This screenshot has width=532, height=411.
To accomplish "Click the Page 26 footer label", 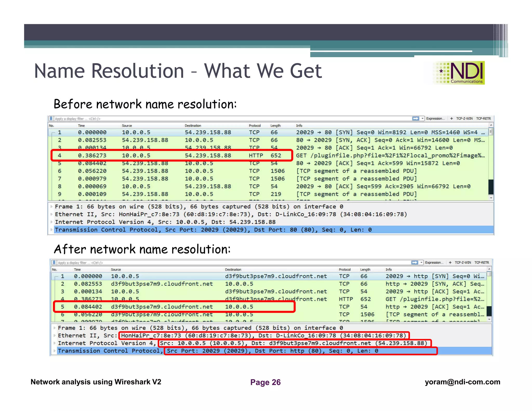I will [x=265, y=382].
